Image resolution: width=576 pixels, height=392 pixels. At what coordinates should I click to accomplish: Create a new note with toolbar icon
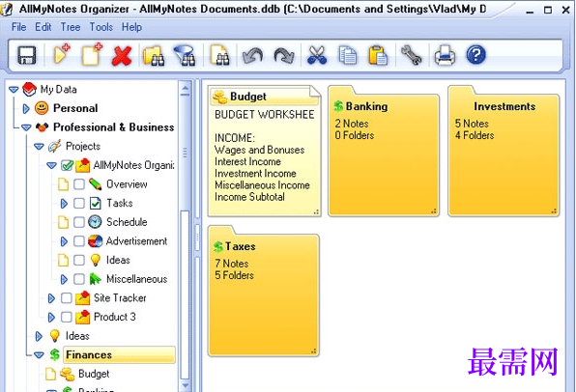tap(92, 54)
